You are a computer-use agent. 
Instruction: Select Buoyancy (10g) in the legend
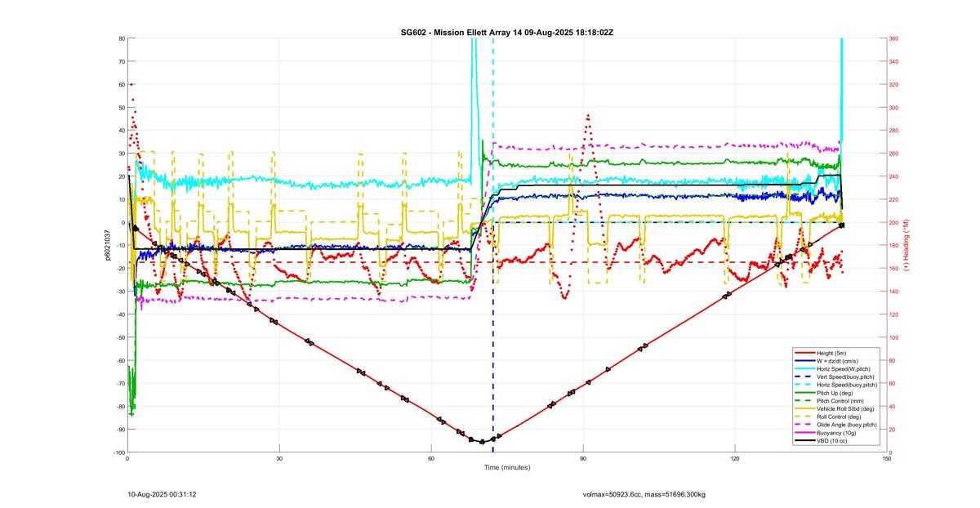click(x=836, y=433)
